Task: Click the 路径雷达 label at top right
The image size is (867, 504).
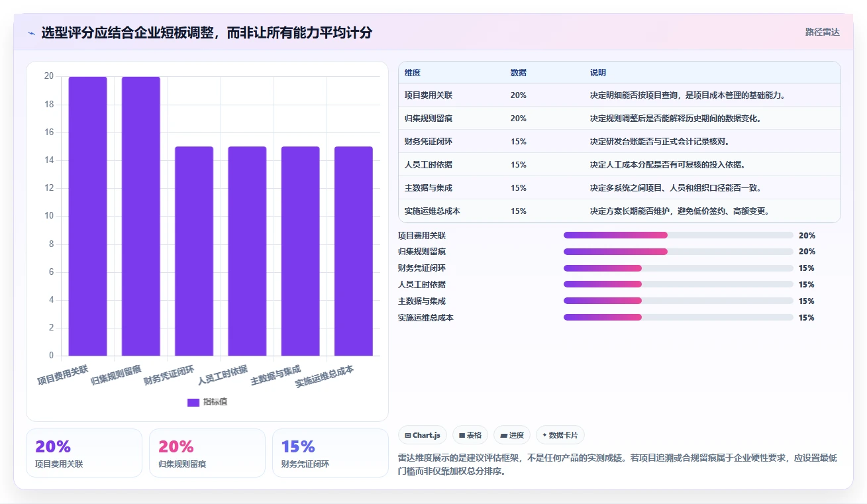Action: tap(823, 32)
